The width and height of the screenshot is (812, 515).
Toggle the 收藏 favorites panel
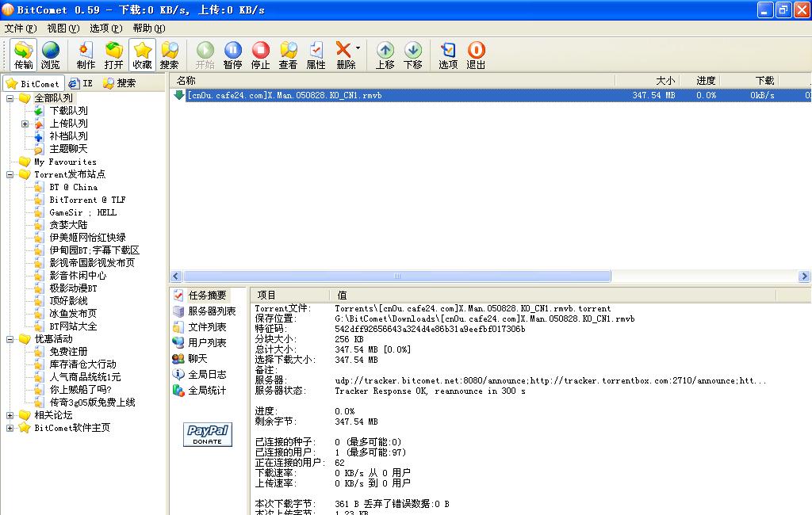(142, 55)
